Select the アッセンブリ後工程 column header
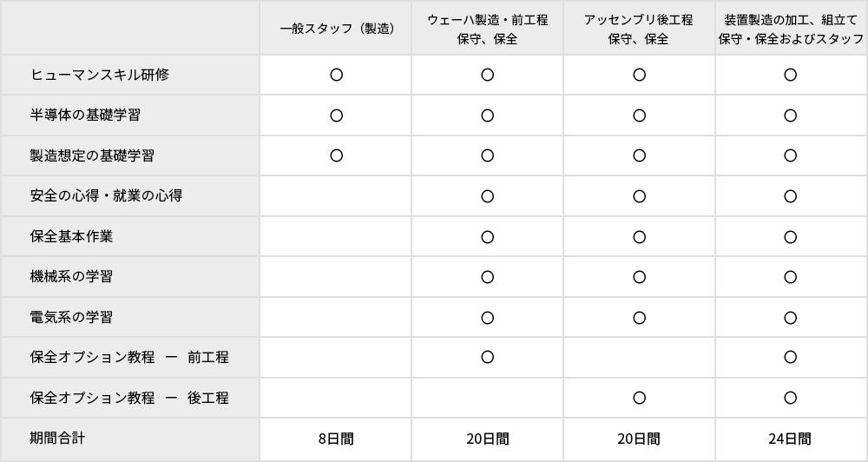 (x=639, y=29)
